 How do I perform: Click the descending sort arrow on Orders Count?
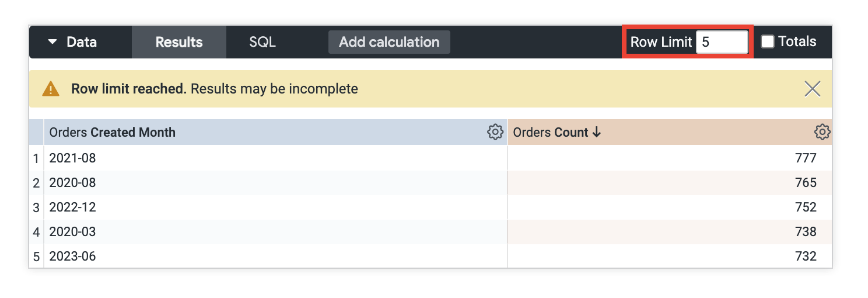pyautogui.click(x=596, y=133)
